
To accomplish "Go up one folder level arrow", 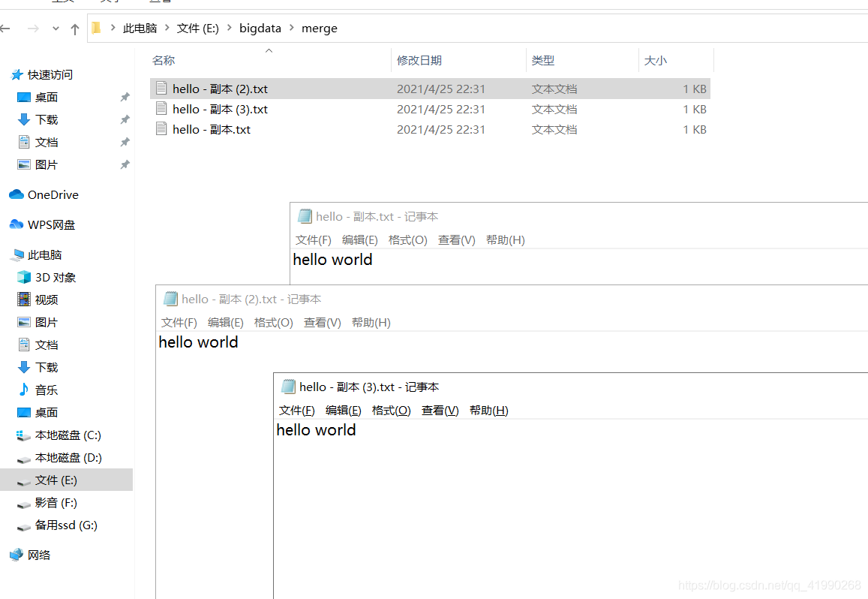I will coord(75,29).
